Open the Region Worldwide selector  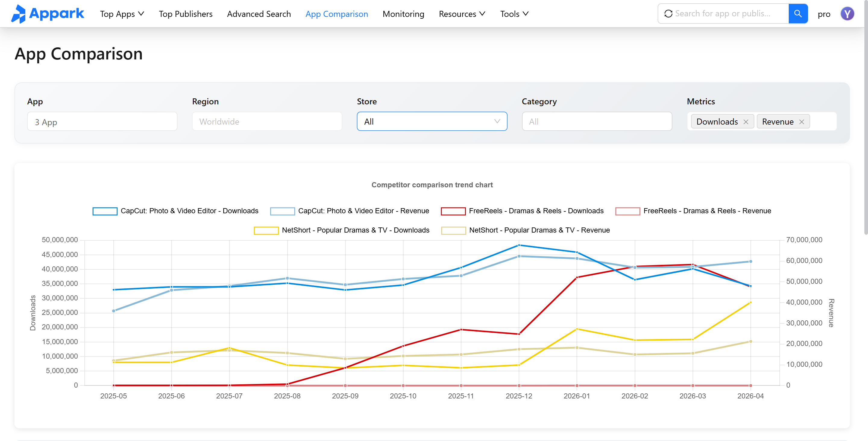pos(267,121)
